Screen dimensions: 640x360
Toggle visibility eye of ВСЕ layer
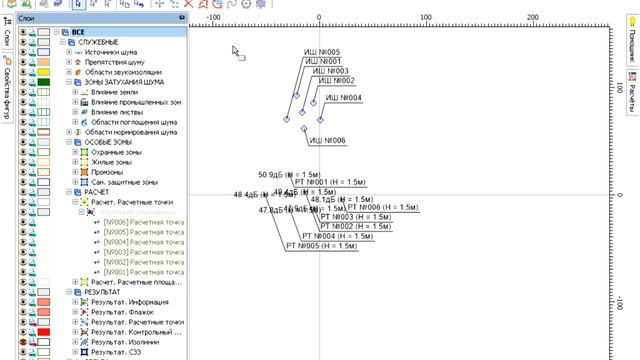pos(23,32)
